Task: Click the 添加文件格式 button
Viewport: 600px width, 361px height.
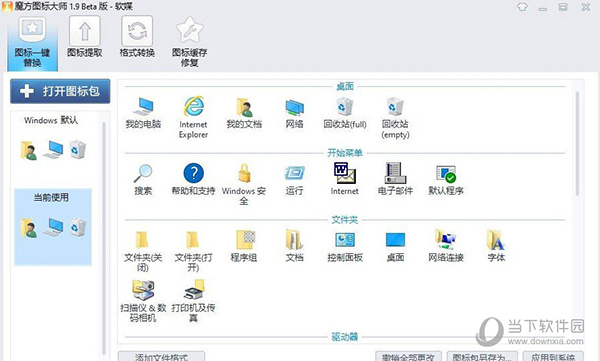Action: (x=161, y=356)
